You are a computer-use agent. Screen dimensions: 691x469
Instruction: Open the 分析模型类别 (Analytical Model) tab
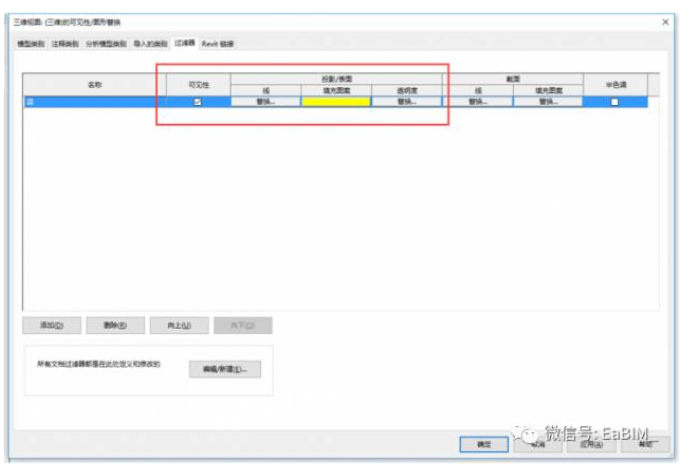click(x=106, y=44)
